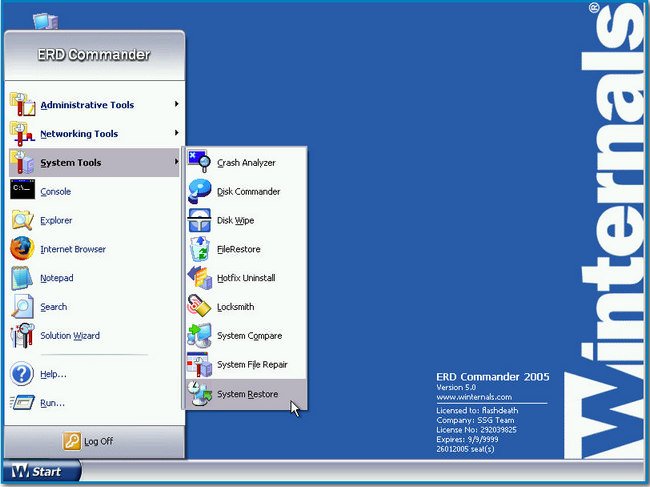Click the 'Licensed to: flashdeath' text
This screenshot has height=487, width=650.
tap(477, 410)
